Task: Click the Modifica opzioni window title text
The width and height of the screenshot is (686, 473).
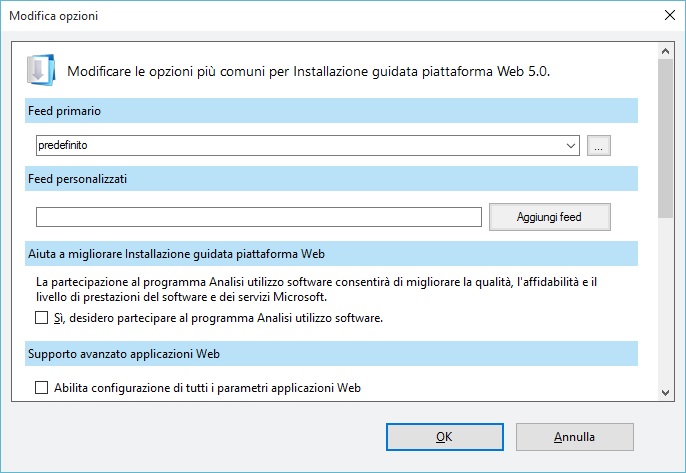Action: (53, 16)
